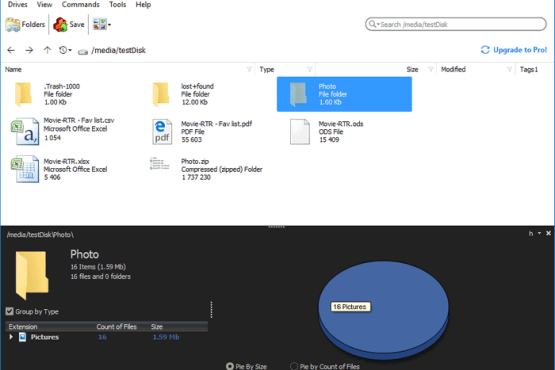
Task: Open the history dropdown next to navigation arrows
Action: pyautogui.click(x=65, y=50)
